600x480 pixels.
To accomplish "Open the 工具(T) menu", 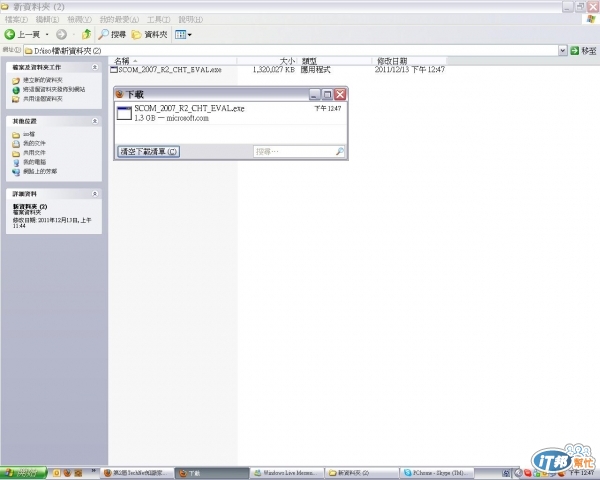I will 158,19.
